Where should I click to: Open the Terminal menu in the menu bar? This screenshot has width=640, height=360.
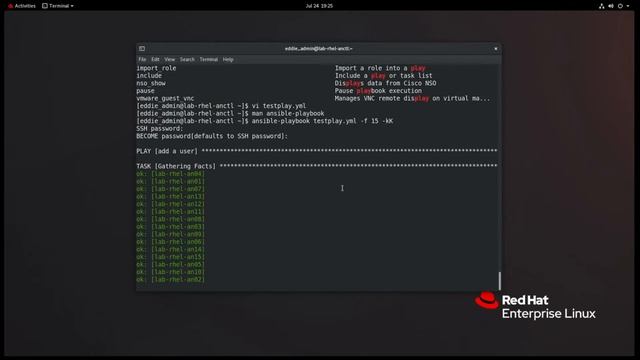209,59
